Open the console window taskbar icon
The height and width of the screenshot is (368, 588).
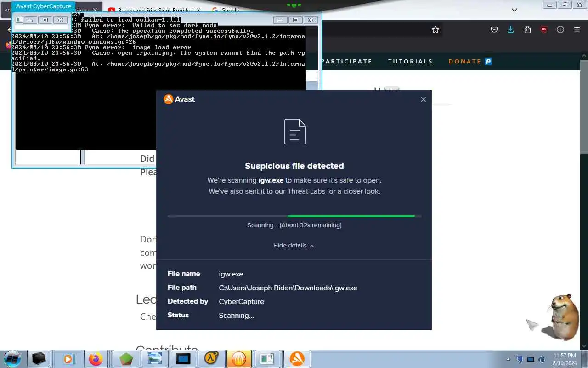coord(267,359)
